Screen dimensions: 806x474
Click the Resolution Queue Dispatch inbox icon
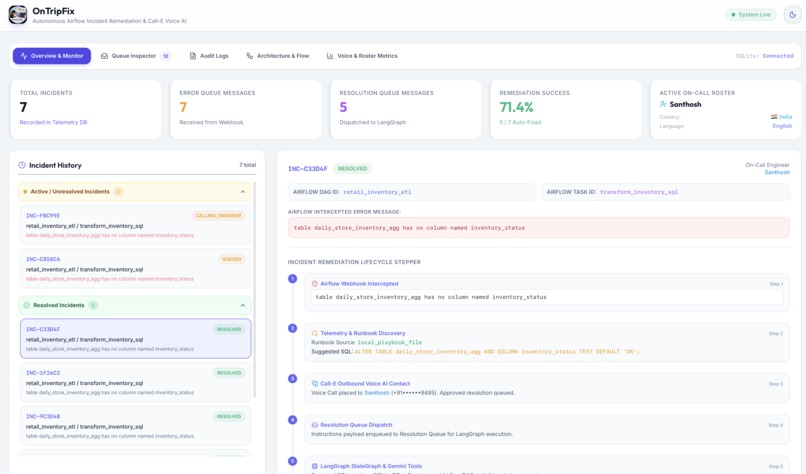click(x=315, y=425)
